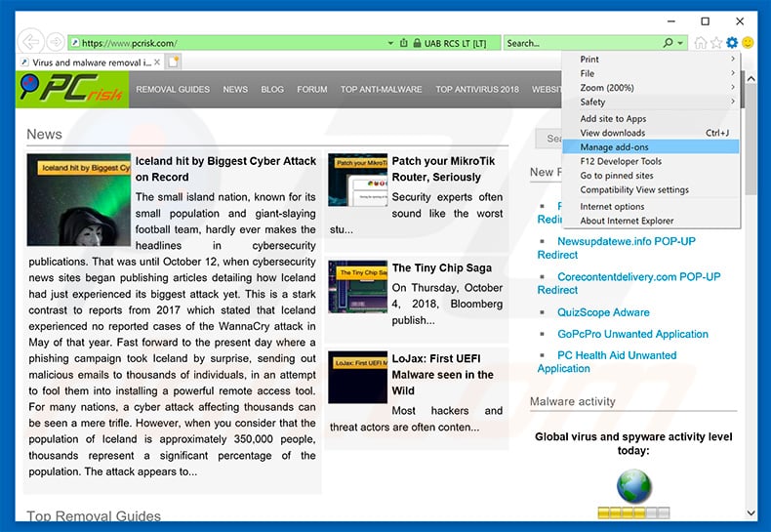
Task: Open LoJax: First UEFI Malware headline
Action: [x=442, y=375]
